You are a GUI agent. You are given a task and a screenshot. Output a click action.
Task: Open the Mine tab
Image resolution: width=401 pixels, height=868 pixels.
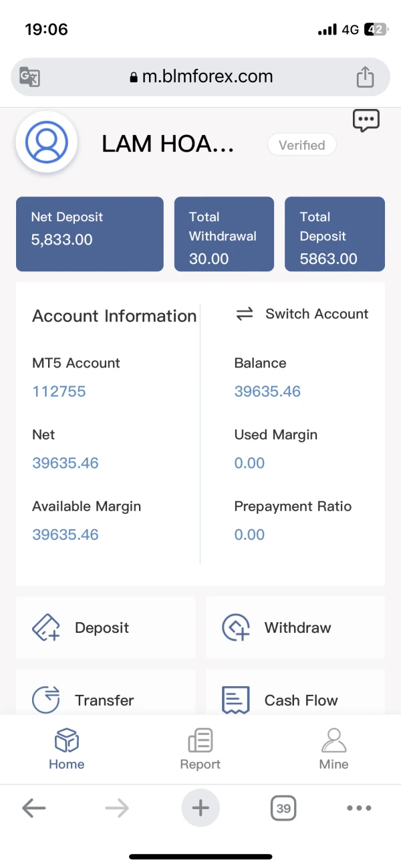pyautogui.click(x=334, y=749)
